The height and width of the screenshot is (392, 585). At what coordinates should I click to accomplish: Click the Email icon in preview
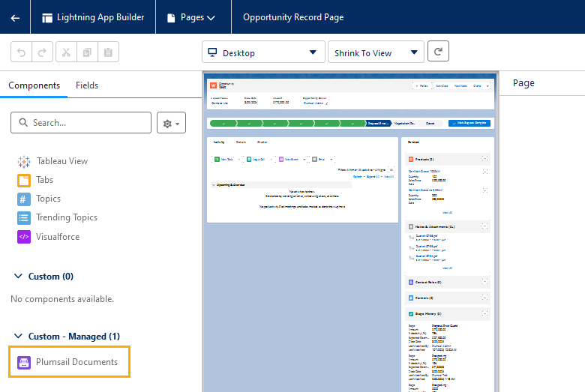tap(314, 159)
